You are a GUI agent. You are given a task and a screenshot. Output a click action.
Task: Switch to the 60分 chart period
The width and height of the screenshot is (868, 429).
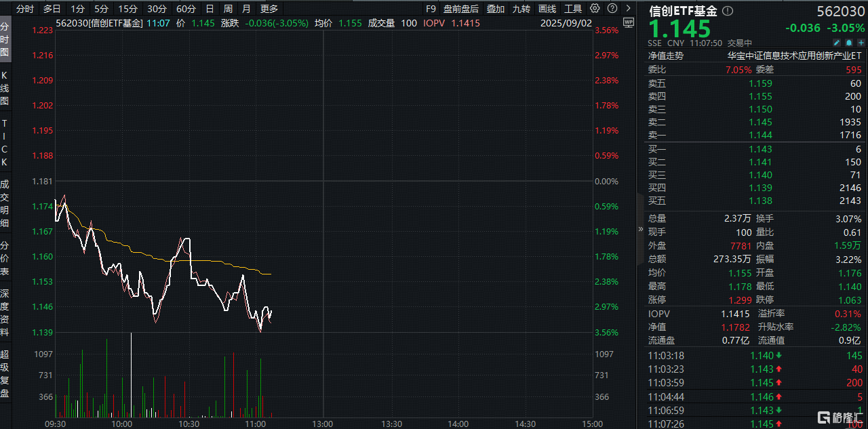186,9
